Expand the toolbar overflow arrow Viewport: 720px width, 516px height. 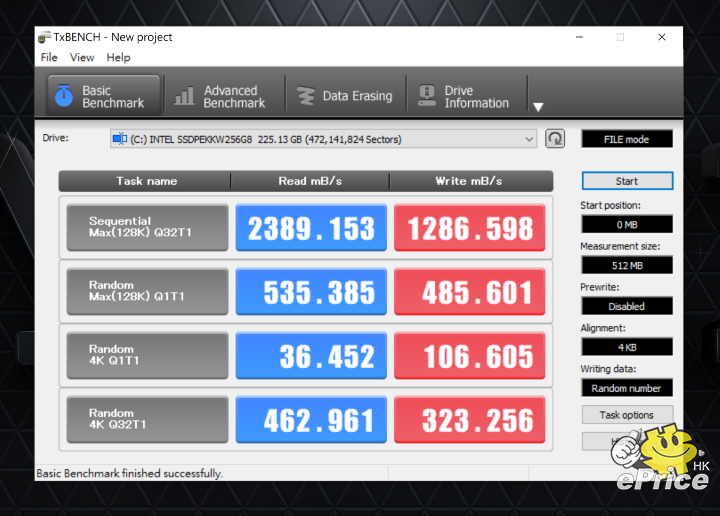538,107
